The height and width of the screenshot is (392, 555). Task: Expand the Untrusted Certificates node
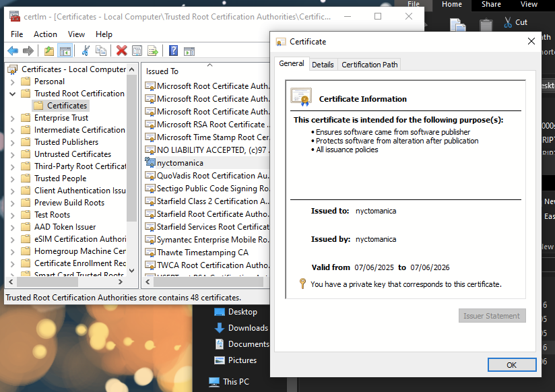click(x=13, y=154)
